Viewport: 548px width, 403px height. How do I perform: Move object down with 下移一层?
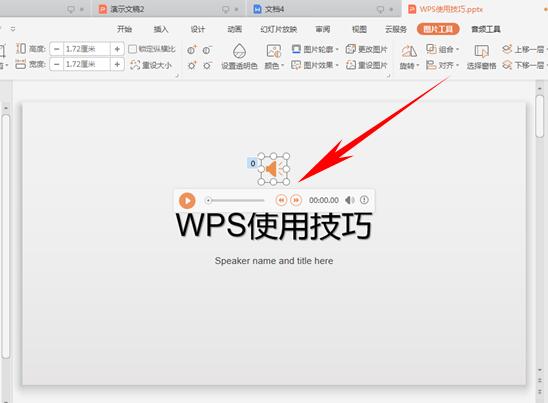pos(523,65)
